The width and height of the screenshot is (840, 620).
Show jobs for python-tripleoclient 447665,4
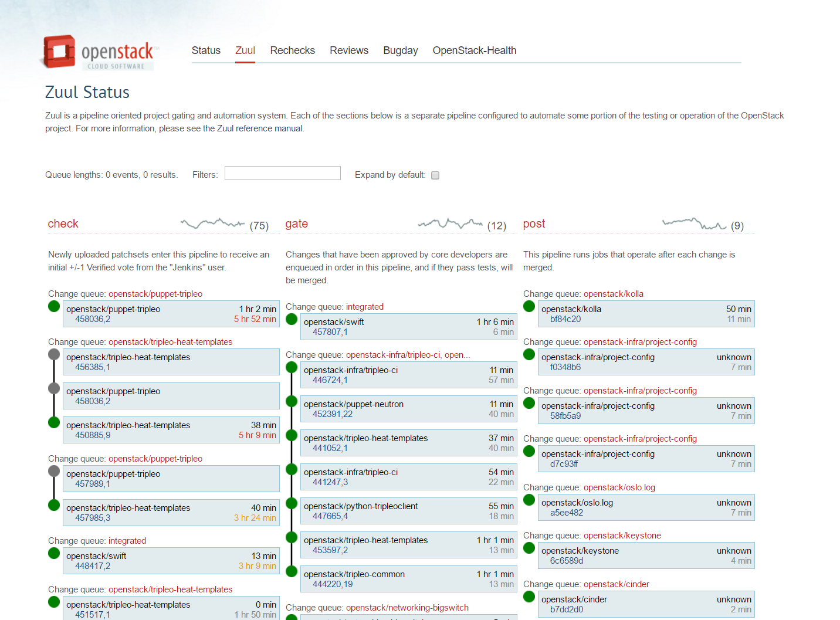point(409,511)
